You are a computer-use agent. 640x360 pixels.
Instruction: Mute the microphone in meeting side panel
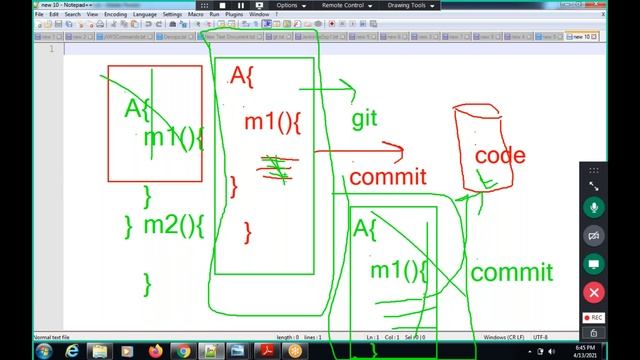(593, 207)
